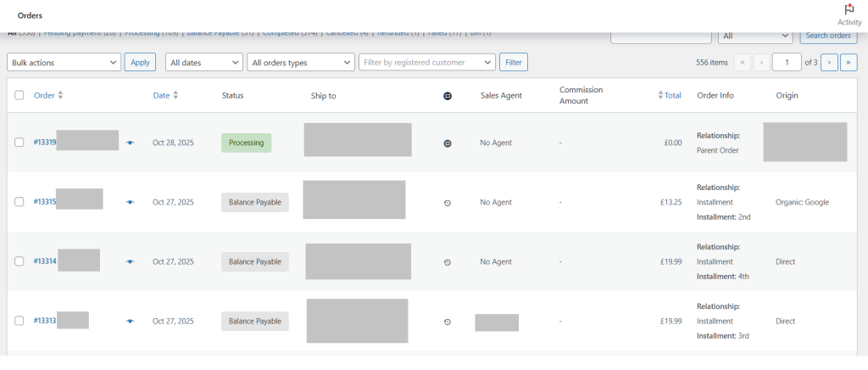The width and height of the screenshot is (868, 370).
Task: Sort orders by the Total column
Action: 670,96
